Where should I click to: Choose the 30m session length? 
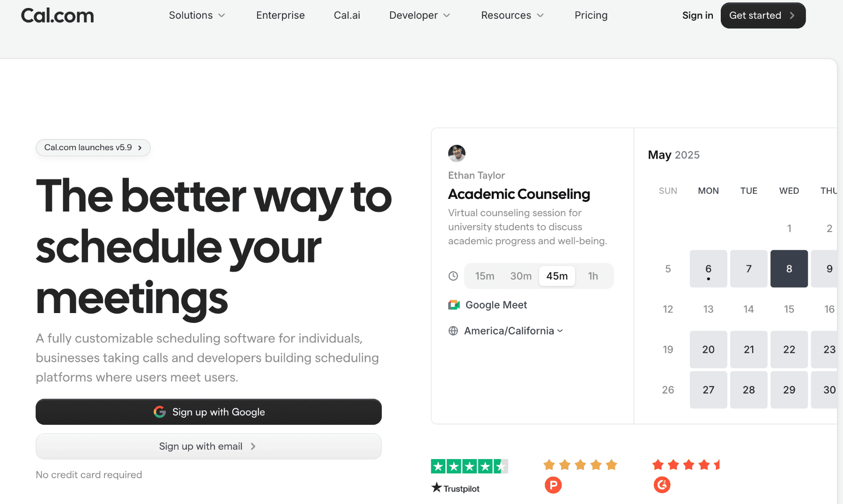click(520, 276)
